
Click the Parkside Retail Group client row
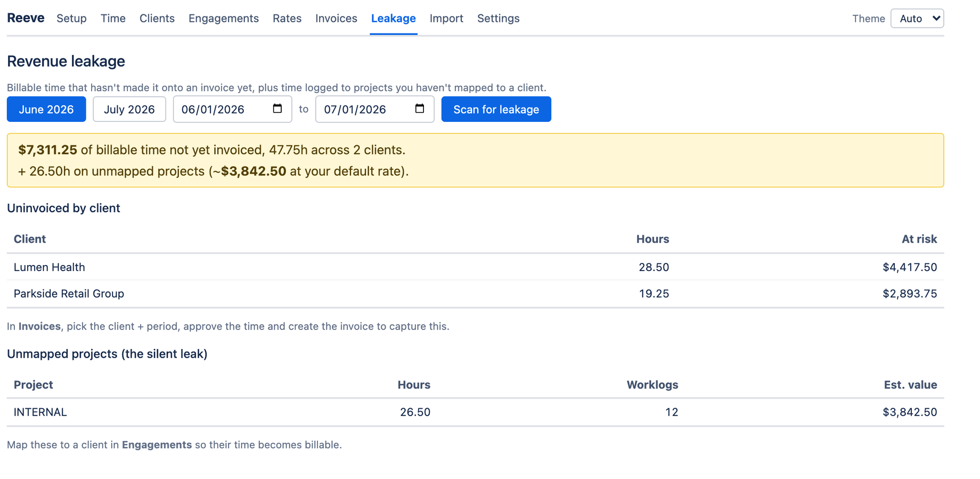[x=475, y=294]
